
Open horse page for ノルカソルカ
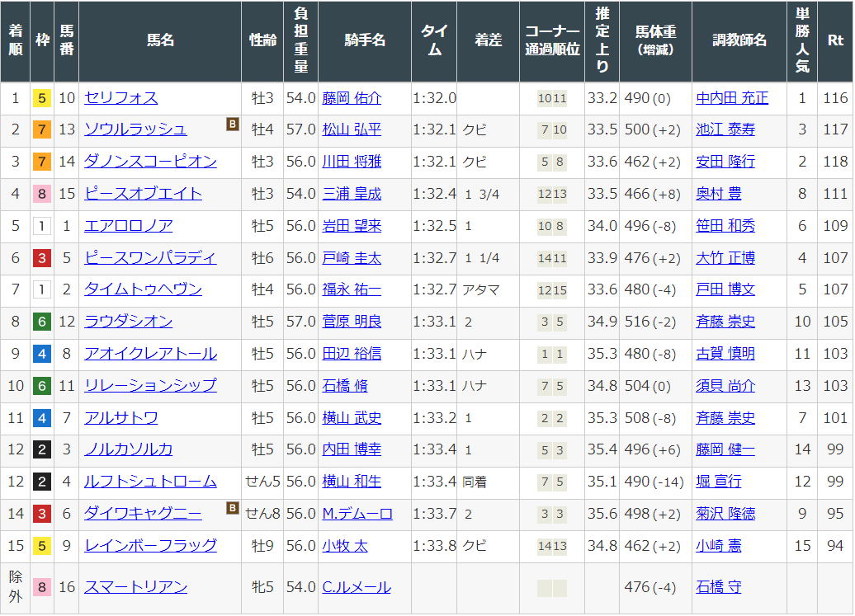point(128,449)
